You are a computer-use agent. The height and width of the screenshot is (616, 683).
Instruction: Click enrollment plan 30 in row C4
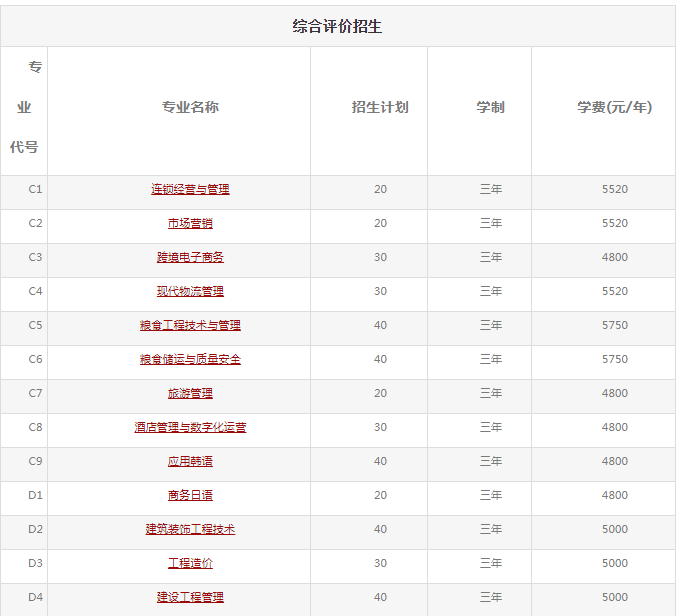pyautogui.click(x=380, y=291)
